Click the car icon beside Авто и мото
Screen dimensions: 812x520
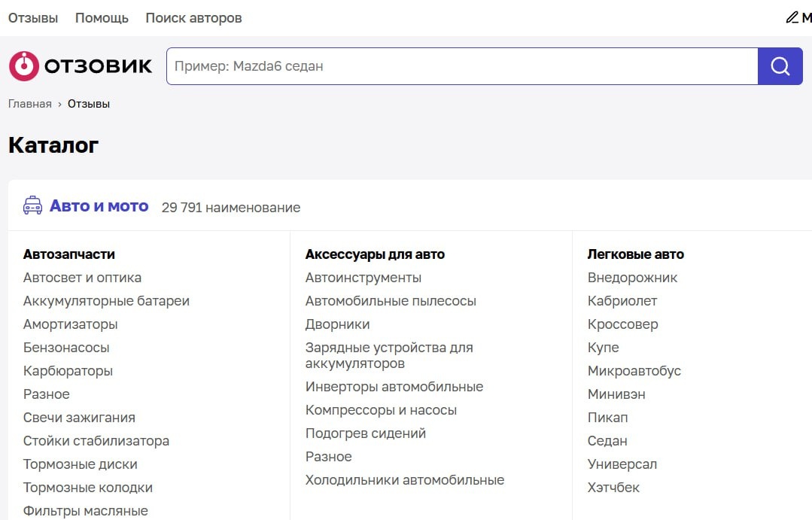32,206
